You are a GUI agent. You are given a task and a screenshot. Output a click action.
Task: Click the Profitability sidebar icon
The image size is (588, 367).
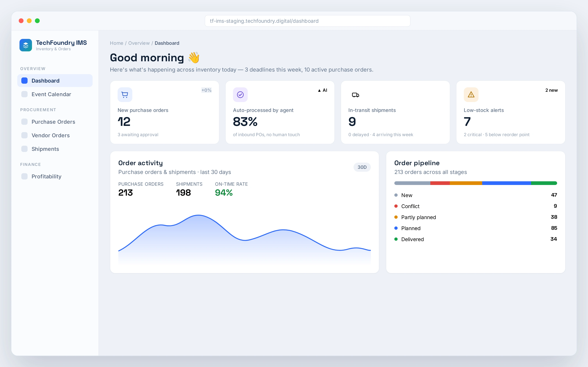24,177
